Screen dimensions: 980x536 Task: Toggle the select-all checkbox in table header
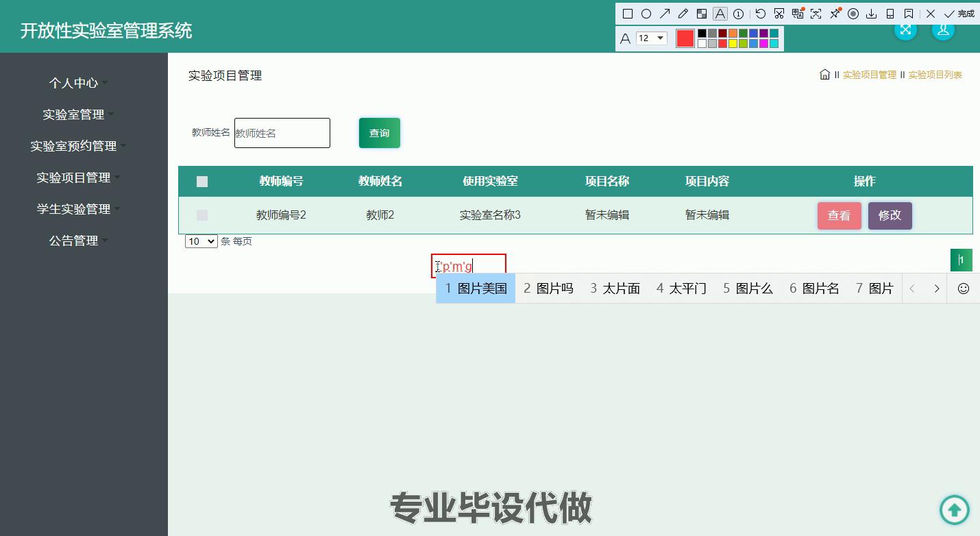(202, 181)
